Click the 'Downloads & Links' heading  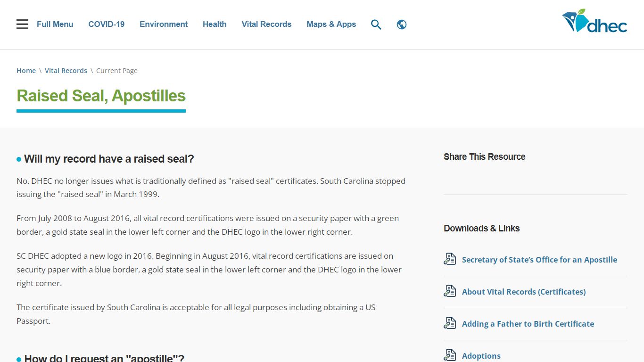(482, 229)
